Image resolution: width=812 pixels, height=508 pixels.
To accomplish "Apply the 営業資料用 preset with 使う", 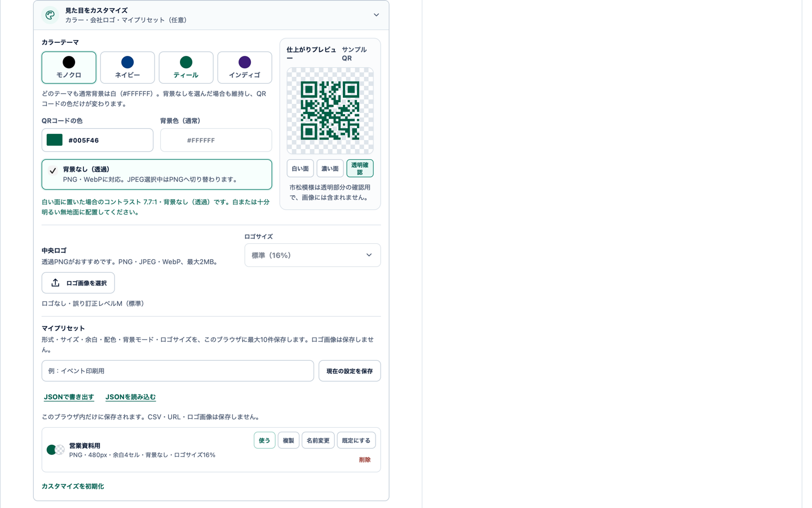I will [264, 440].
